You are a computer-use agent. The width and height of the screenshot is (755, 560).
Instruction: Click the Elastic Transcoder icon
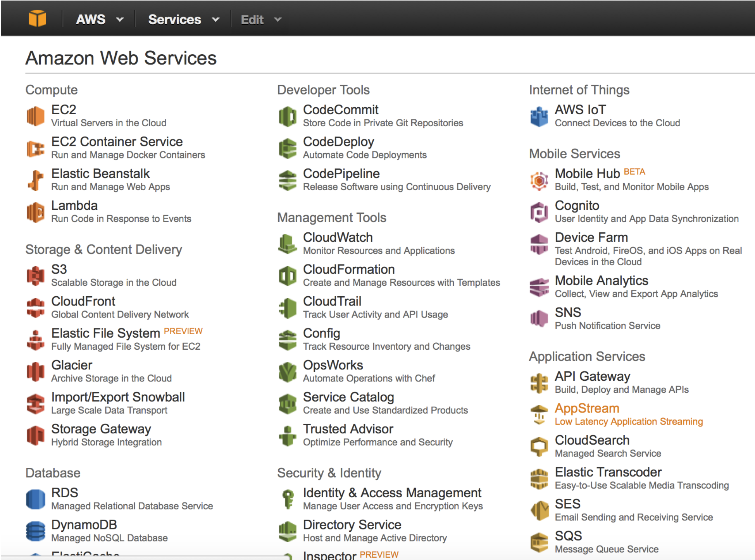[539, 479]
